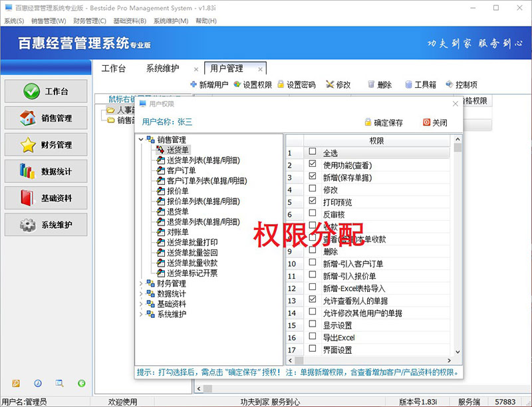The height and width of the screenshot is (407, 532).
Task: Expand the 数据统计 tree node
Action: [x=141, y=293]
